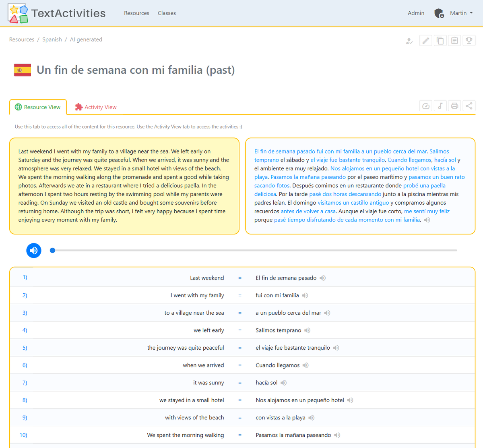This screenshot has height=448, width=483.
Task: Click row number 1) in phrase list
Action: (x=25, y=278)
